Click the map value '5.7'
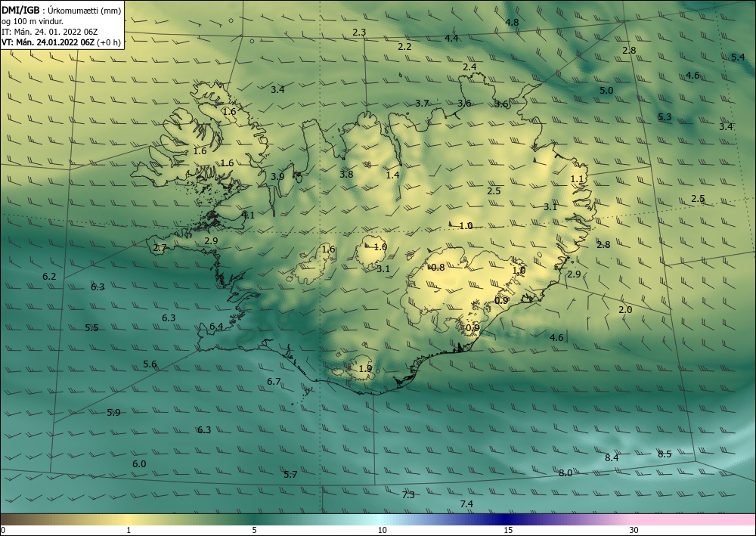This screenshot has height=536, width=756. tap(290, 474)
